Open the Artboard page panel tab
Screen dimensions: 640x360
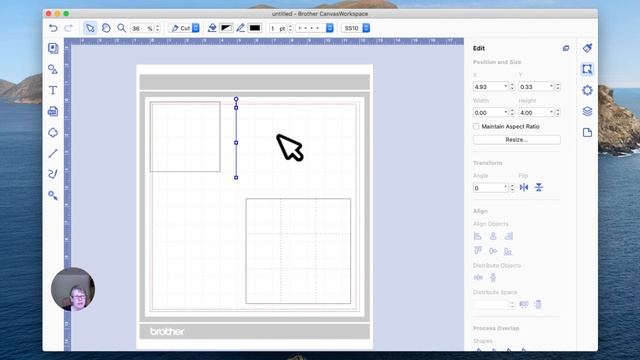(587, 133)
